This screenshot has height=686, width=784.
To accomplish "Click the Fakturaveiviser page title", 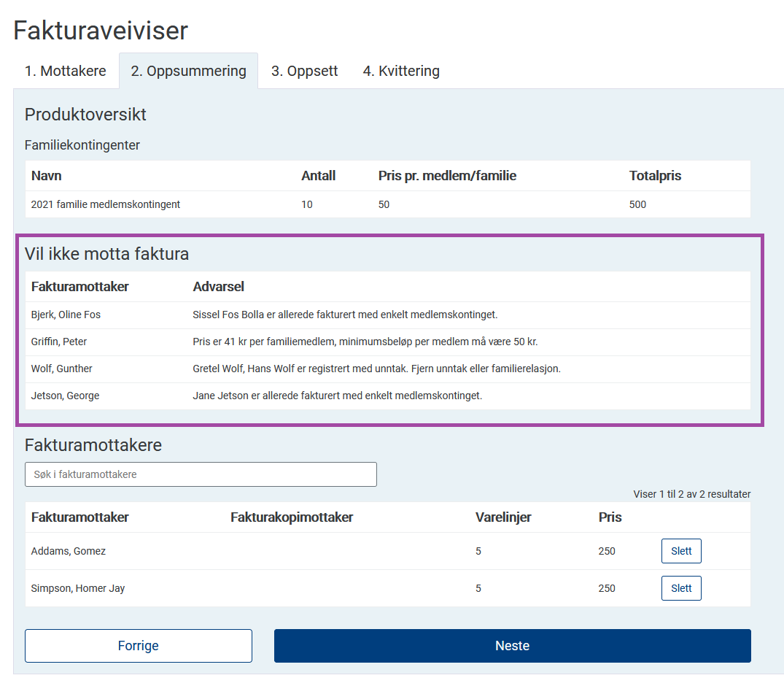I will click(101, 31).
